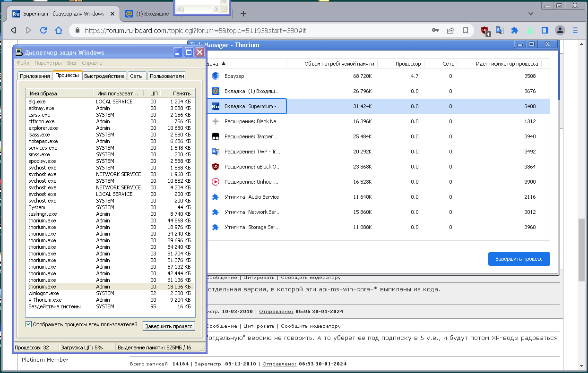
Task: Click Завершить процесс in Windows task manager
Action: (x=169, y=326)
